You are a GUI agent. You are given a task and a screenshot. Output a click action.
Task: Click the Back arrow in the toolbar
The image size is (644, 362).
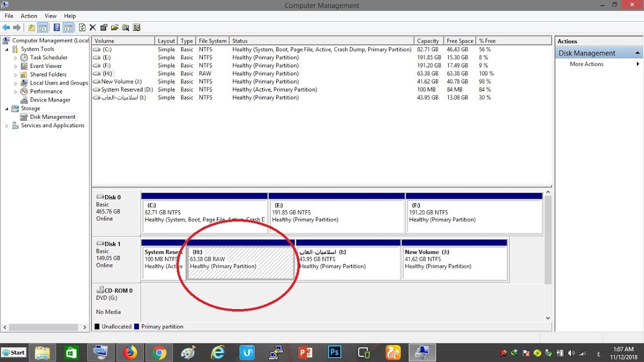click(x=6, y=28)
